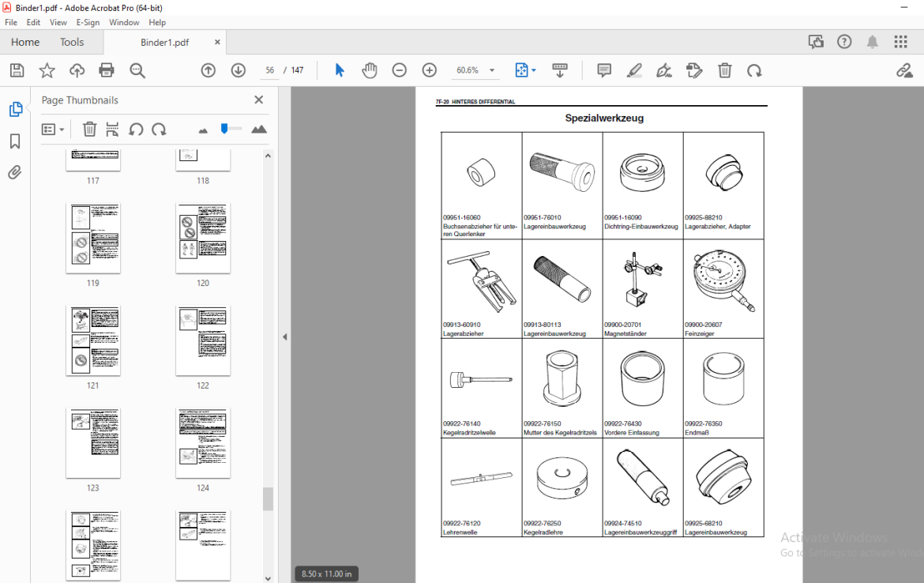Reduce thumbnail size small mountain icon

coord(203,130)
